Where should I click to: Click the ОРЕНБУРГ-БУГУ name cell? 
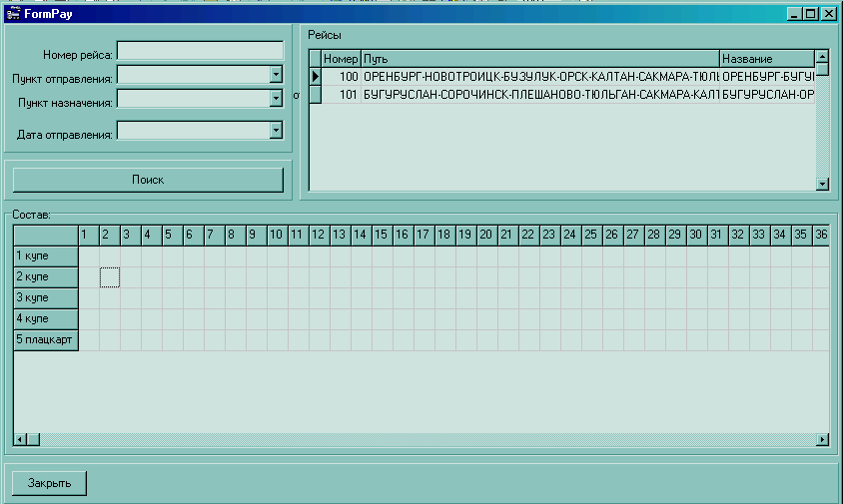coord(767,77)
